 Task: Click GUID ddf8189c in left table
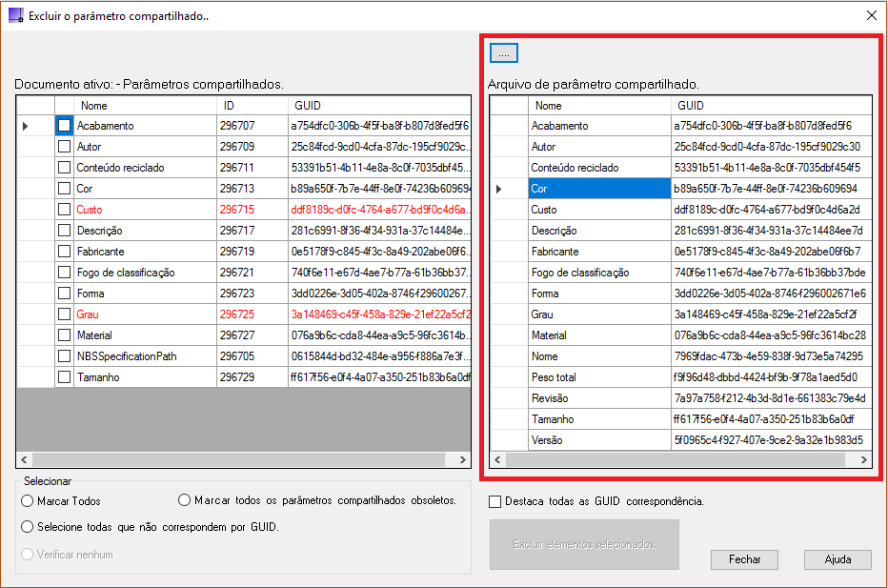379,209
